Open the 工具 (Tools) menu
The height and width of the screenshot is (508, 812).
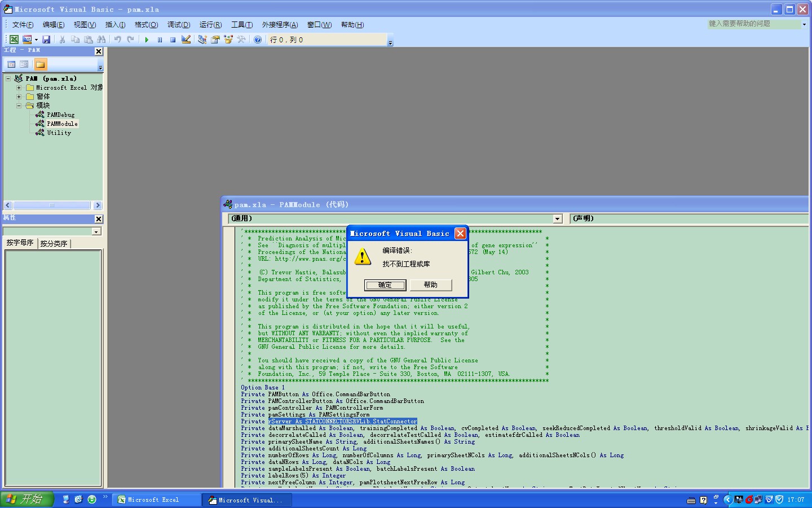coord(241,24)
